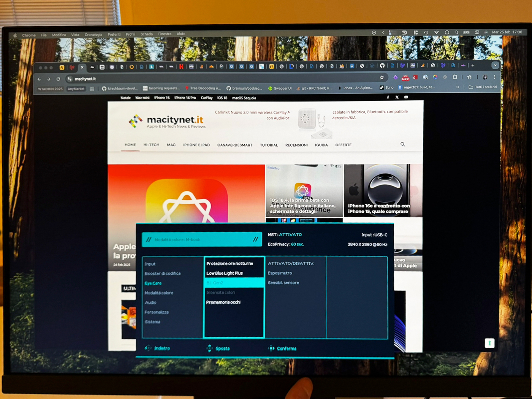Open a new tab with the plus button

[473, 65]
